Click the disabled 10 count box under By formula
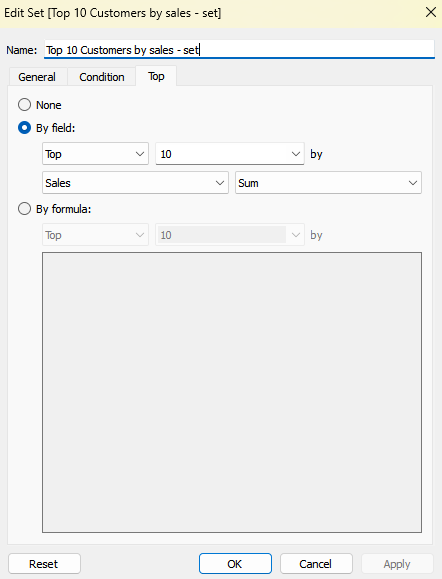This screenshot has width=442, height=579. pyautogui.click(x=230, y=235)
